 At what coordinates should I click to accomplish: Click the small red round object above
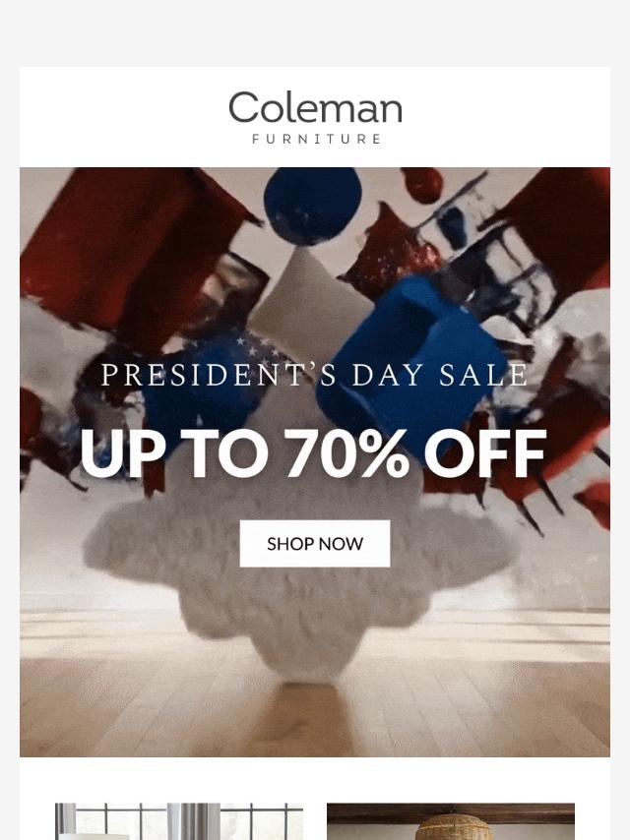(423, 185)
